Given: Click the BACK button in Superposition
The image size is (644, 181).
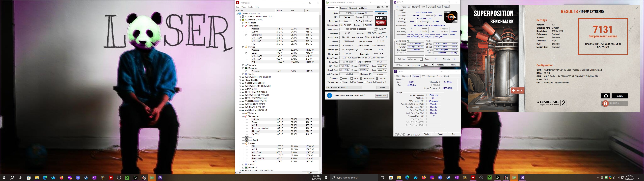Looking at the screenshot, I should [517, 91].
